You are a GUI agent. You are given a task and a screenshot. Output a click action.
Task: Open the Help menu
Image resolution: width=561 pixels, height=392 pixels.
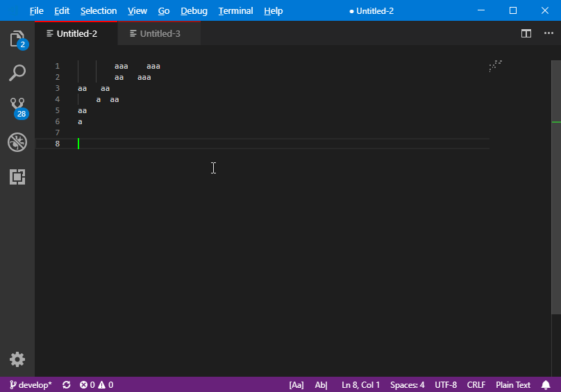click(274, 10)
